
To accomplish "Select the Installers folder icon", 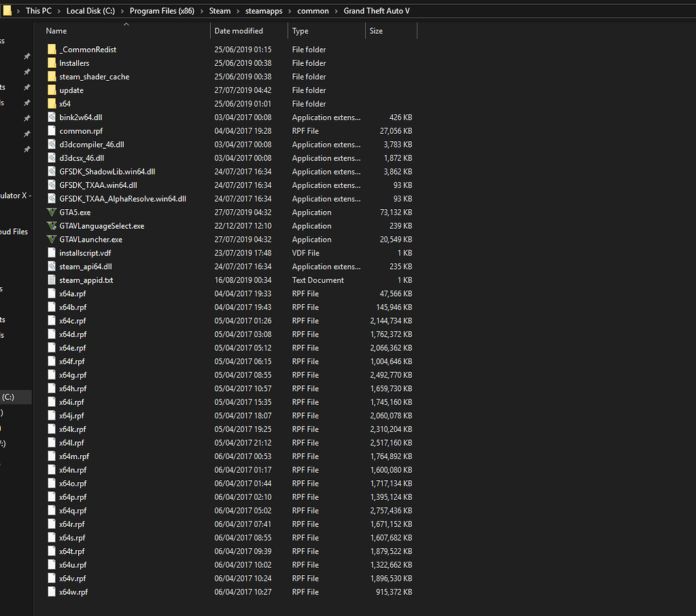I will pos(52,63).
